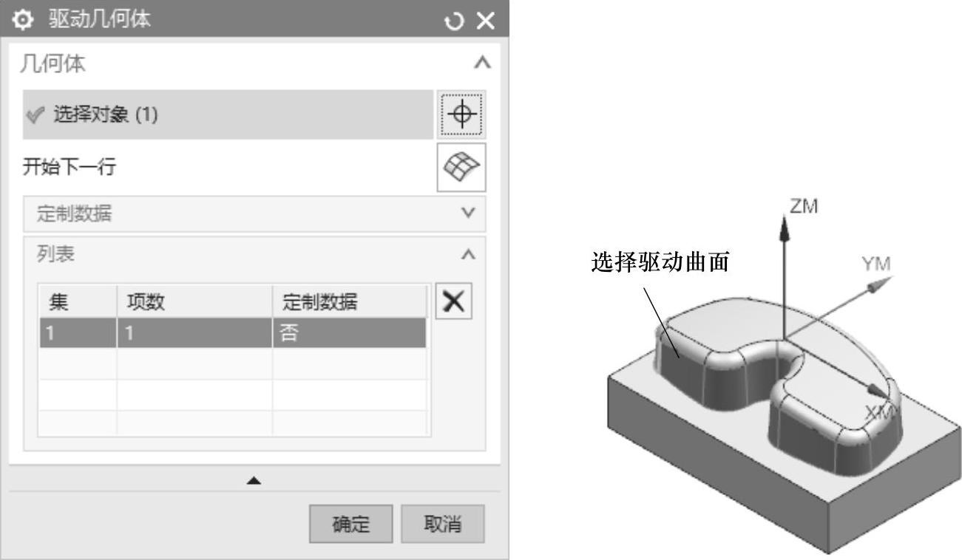Expand the 定制数据 section
The image size is (962, 560).
(x=467, y=214)
